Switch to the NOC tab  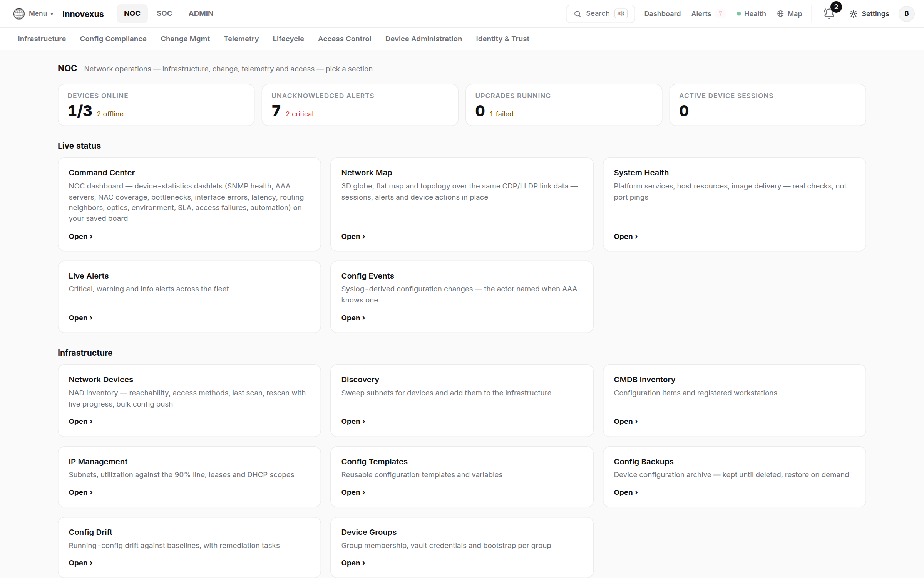132,13
